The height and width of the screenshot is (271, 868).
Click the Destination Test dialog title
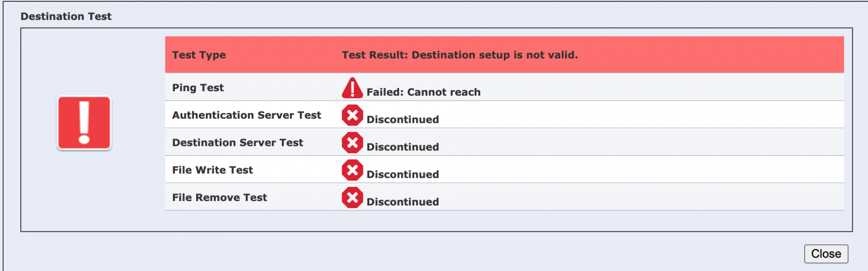pyautogui.click(x=66, y=16)
